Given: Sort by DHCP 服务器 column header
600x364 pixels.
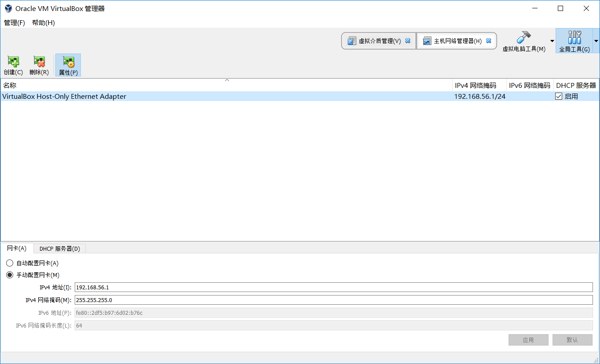Looking at the screenshot, I should click(576, 85).
